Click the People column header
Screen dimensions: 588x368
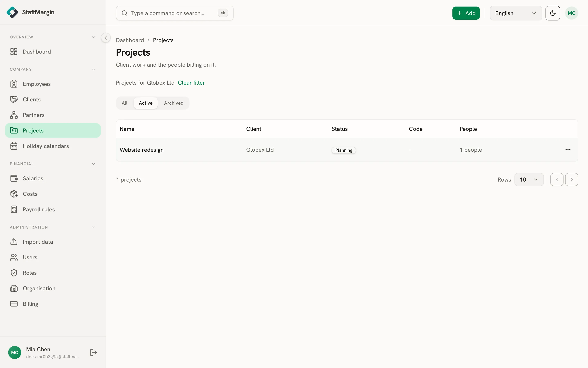[x=468, y=129]
